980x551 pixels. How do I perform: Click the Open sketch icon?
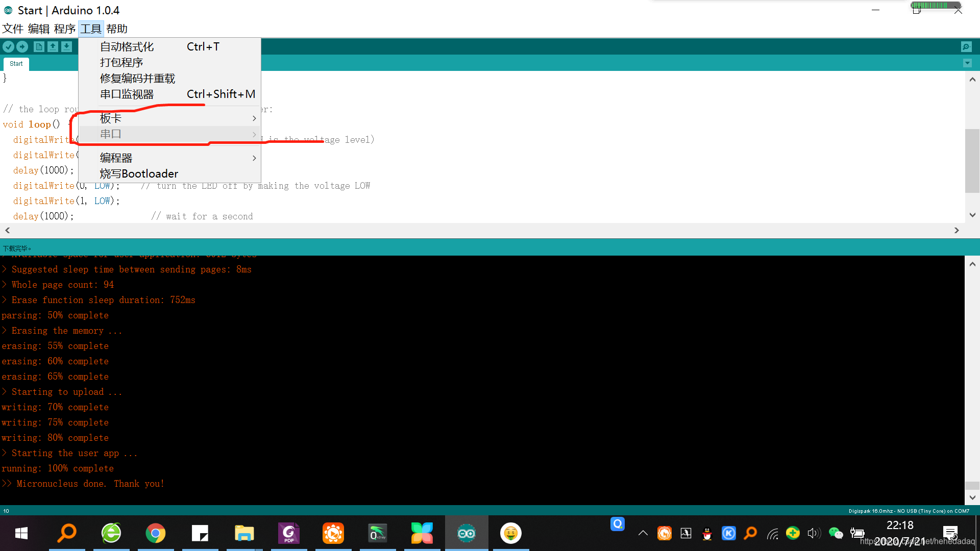(x=53, y=47)
